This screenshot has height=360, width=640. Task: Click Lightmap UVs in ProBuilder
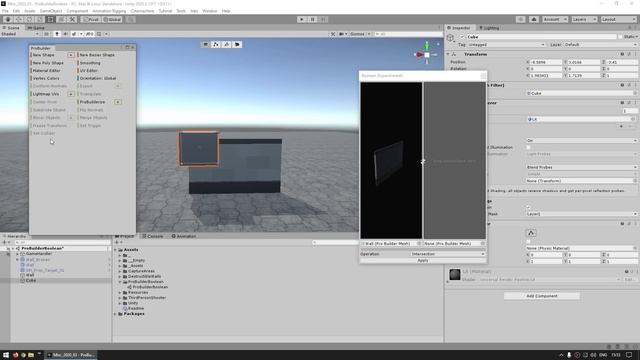tap(46, 94)
